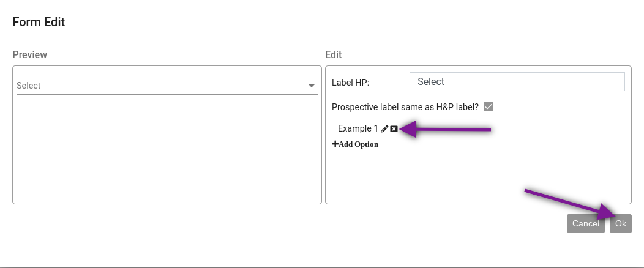
Task: Select the Example 1 option text
Action: click(358, 129)
